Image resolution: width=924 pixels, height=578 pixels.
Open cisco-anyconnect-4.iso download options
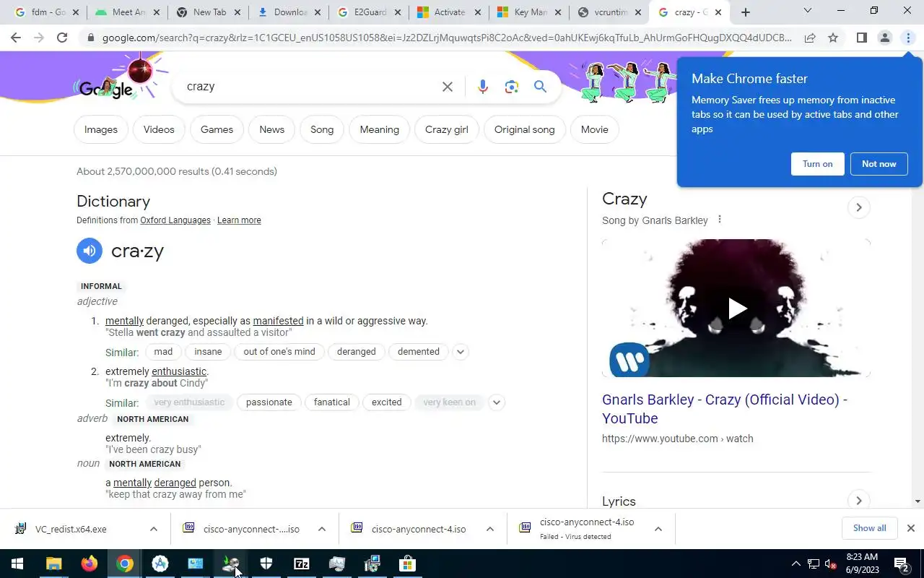(489, 529)
